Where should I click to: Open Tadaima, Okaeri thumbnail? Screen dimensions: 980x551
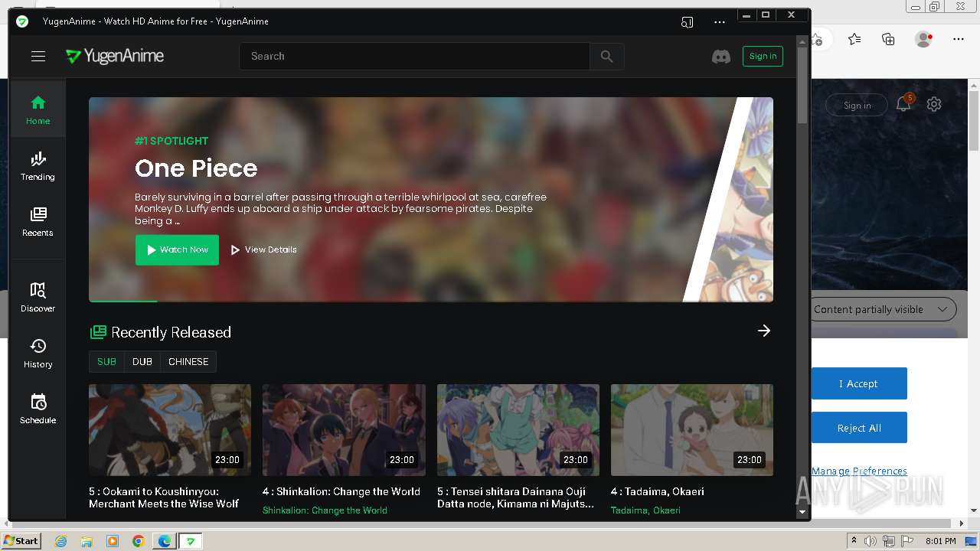[692, 430]
